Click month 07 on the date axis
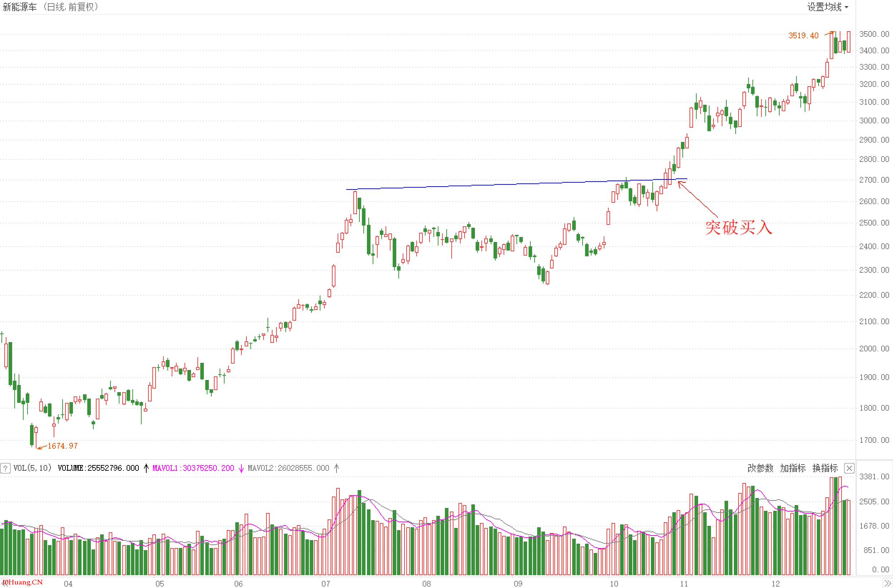The image size is (893, 588). pos(325,583)
